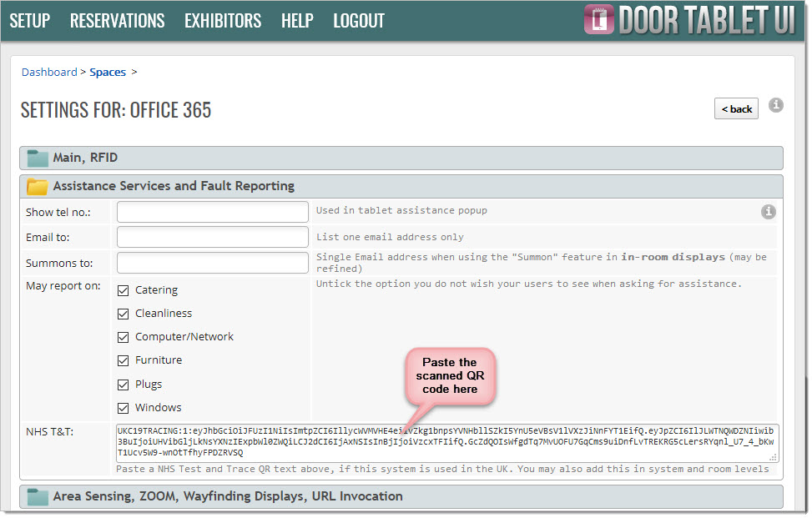The width and height of the screenshot is (812, 518).
Task: Click the DOOR TABLET UI title text
Action: pyautogui.click(x=706, y=20)
